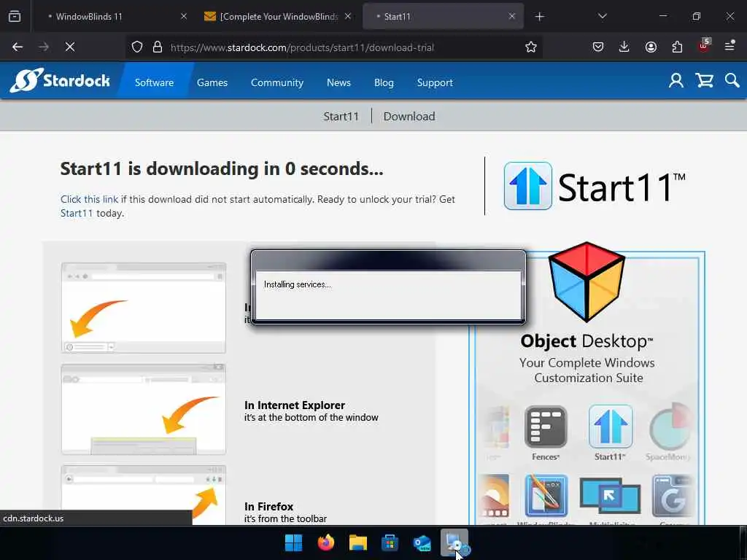
Task: Open the shopping cart icon
Action: tap(704, 80)
